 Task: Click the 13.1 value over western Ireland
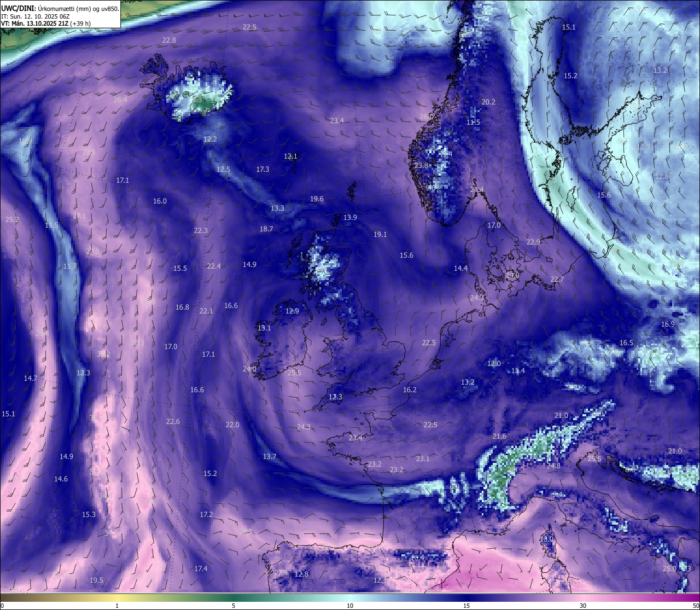pos(264,328)
